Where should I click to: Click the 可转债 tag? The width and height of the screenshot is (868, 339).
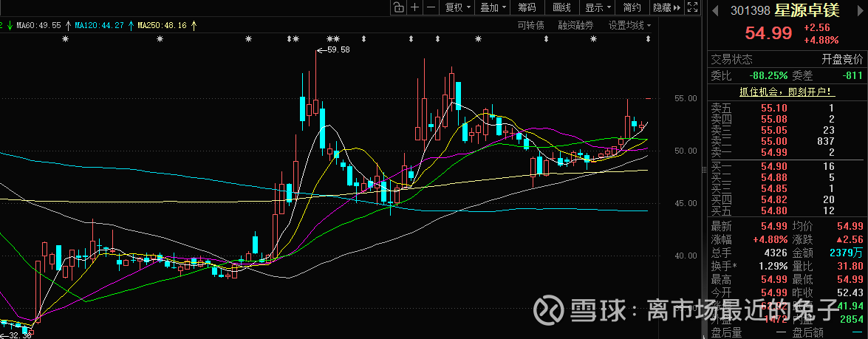[x=530, y=25]
